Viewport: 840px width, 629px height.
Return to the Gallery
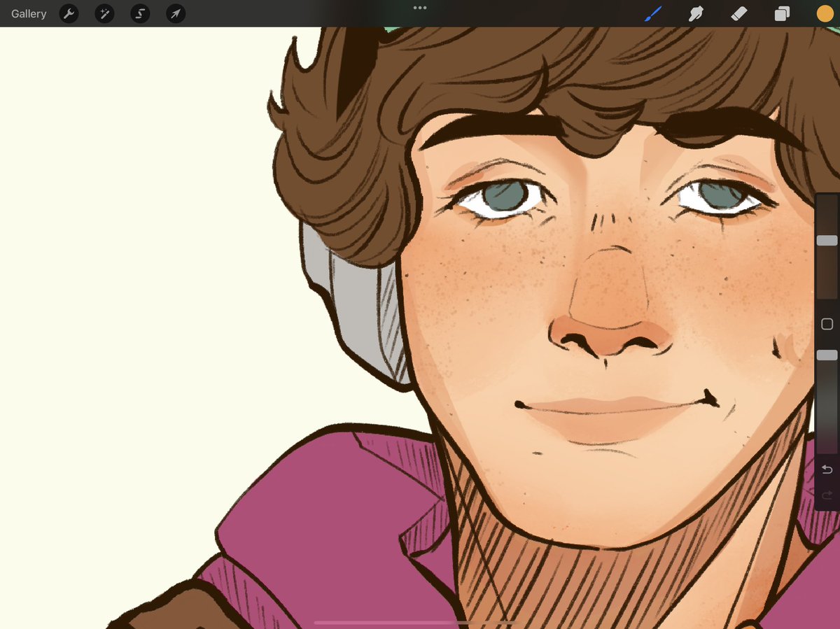[29, 14]
